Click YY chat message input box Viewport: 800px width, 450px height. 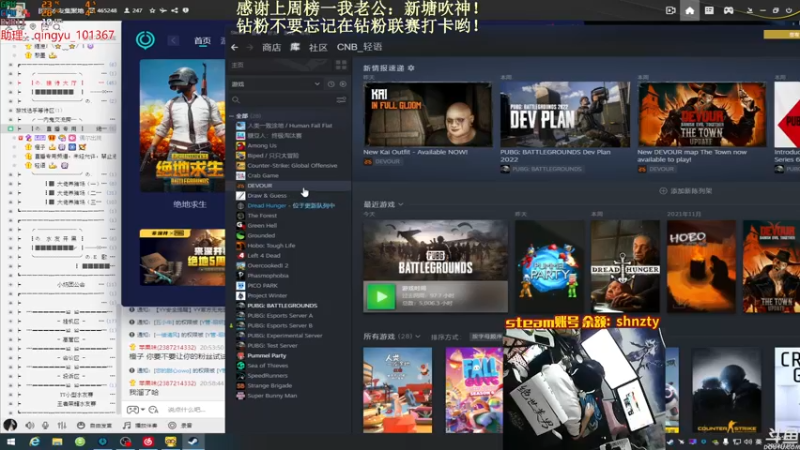tap(194, 410)
